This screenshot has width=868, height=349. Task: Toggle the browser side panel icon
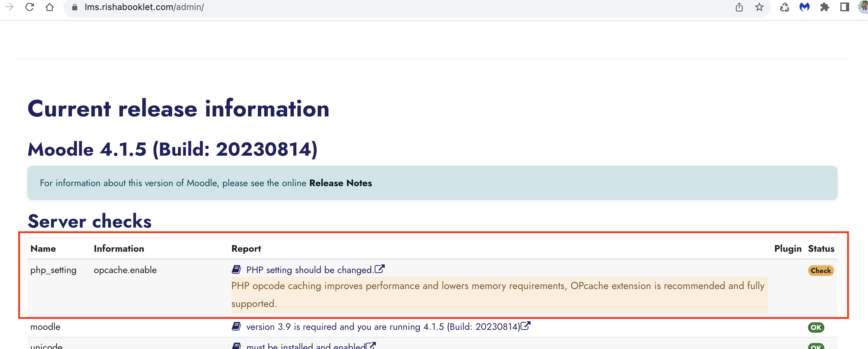coord(844,7)
